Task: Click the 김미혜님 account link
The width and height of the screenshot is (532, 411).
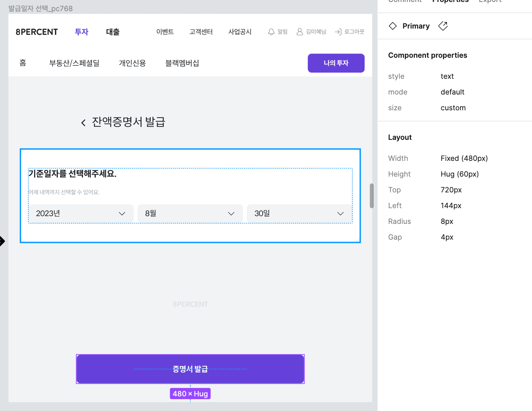Action: [316, 32]
